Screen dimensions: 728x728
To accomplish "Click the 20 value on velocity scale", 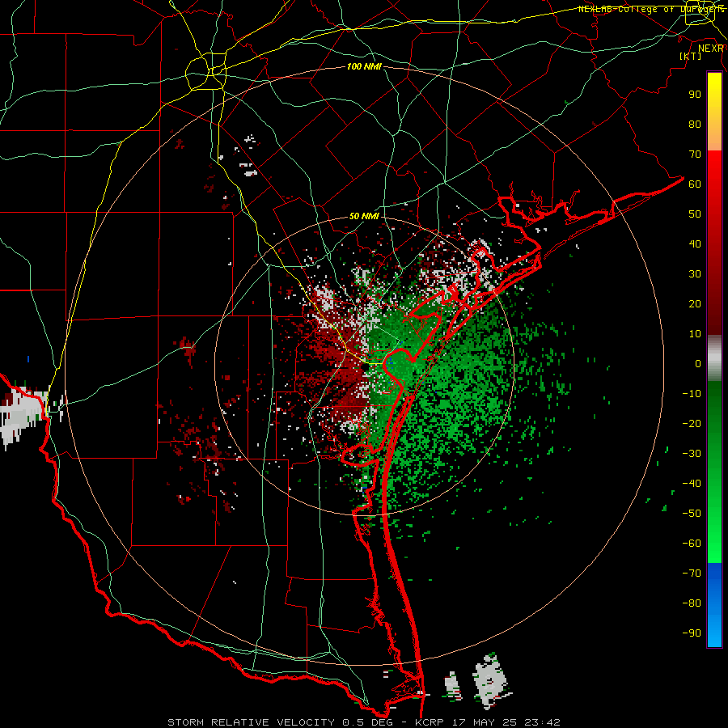I will click(695, 303).
